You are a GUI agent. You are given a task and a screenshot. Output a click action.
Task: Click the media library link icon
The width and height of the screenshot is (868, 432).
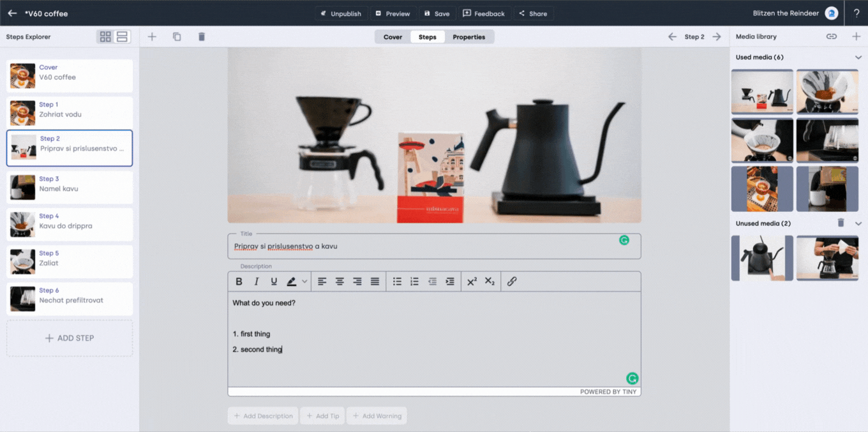click(x=831, y=37)
